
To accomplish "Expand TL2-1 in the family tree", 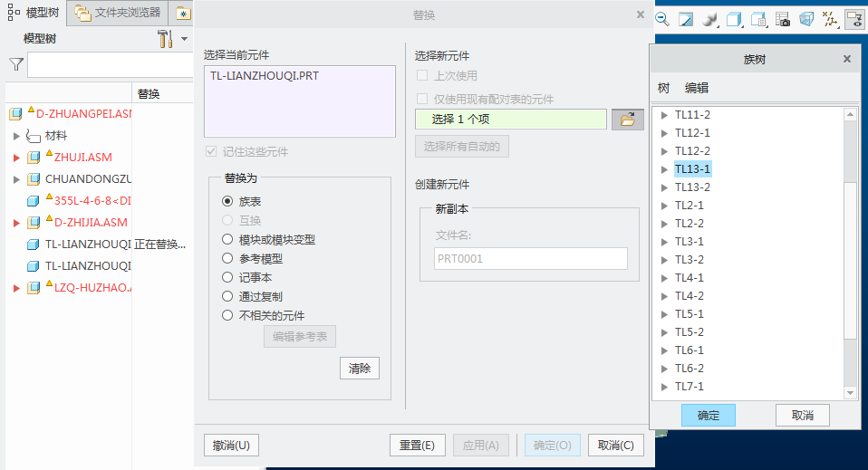I will 664,206.
